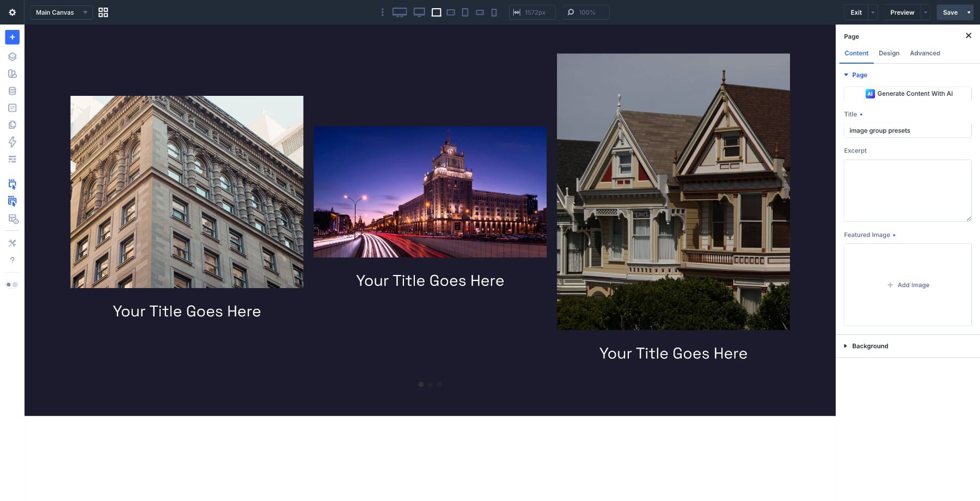This screenshot has height=501, width=980.
Task: Close the Page properties panel
Action: 968,35
